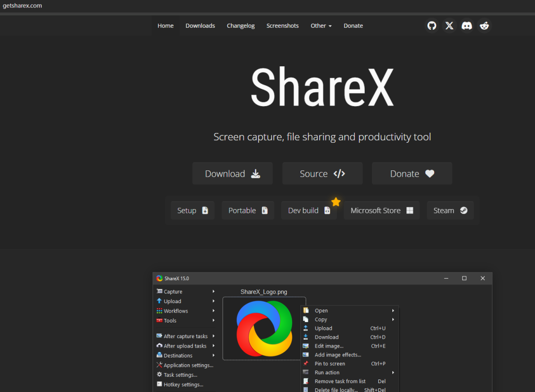Click the After upload tasks cloud icon

pos(159,345)
